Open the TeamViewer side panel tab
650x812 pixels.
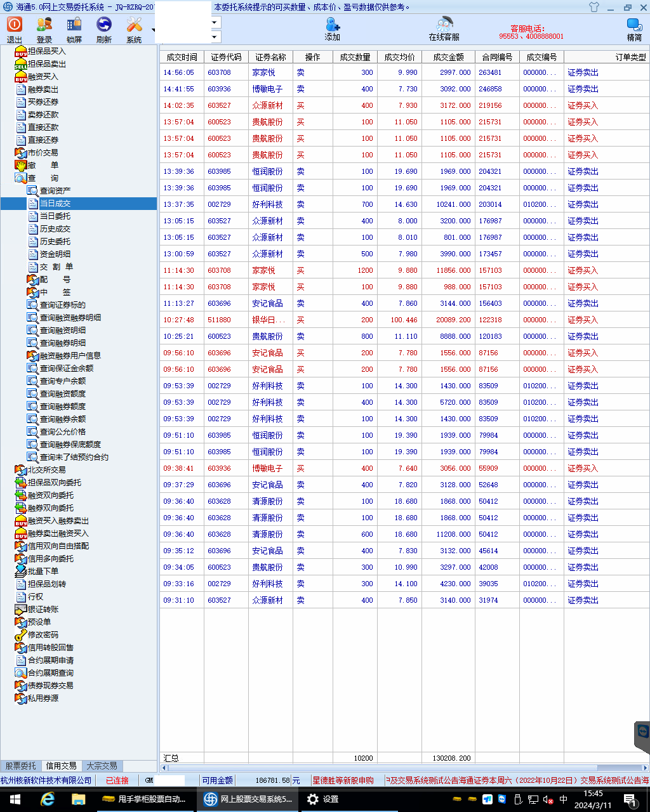coord(642,738)
